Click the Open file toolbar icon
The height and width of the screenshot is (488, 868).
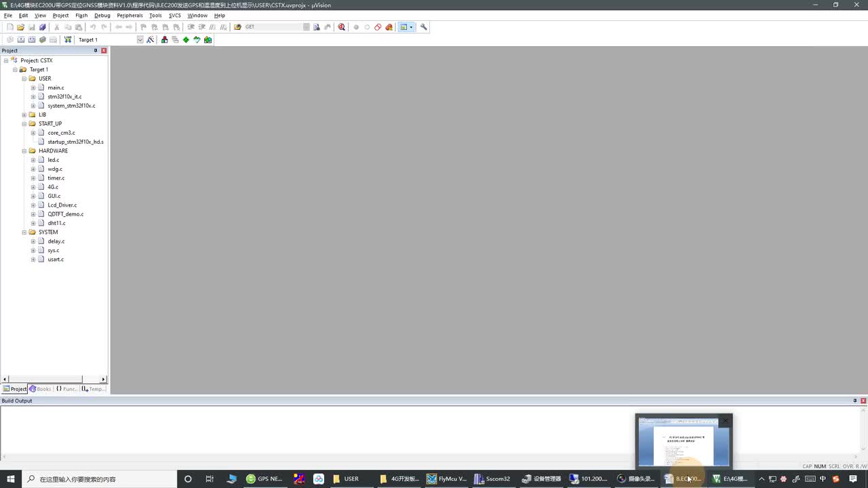(x=21, y=27)
